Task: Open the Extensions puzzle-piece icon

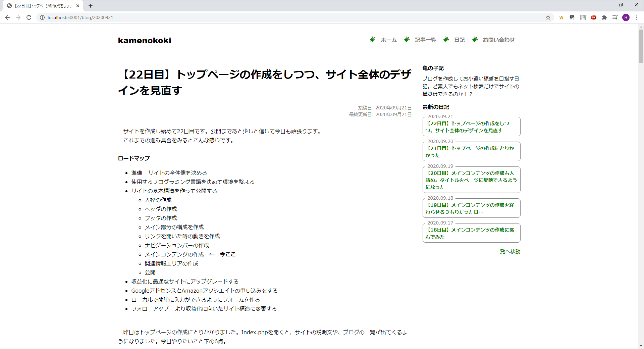Action: (604, 17)
